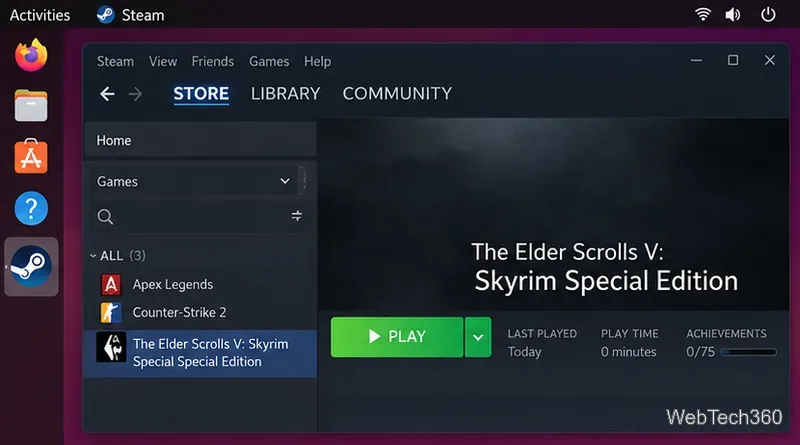Switch to the LIBRARY tab
This screenshot has width=800, height=445.
pyautogui.click(x=285, y=94)
